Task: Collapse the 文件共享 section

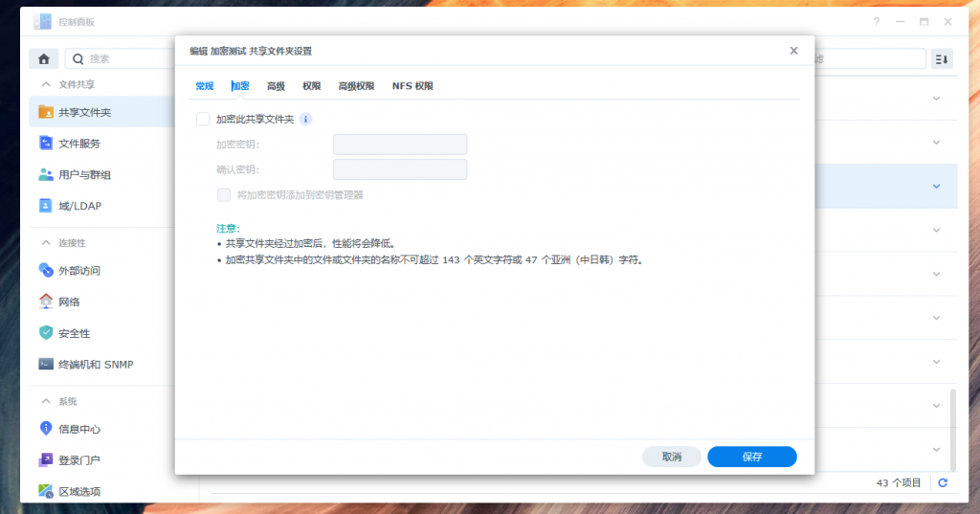Action: tap(45, 84)
